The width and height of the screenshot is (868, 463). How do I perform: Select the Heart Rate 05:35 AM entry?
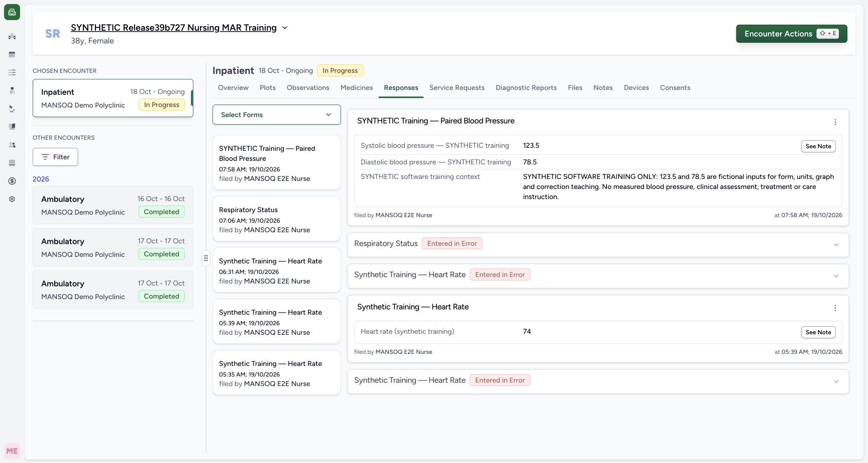tap(277, 373)
